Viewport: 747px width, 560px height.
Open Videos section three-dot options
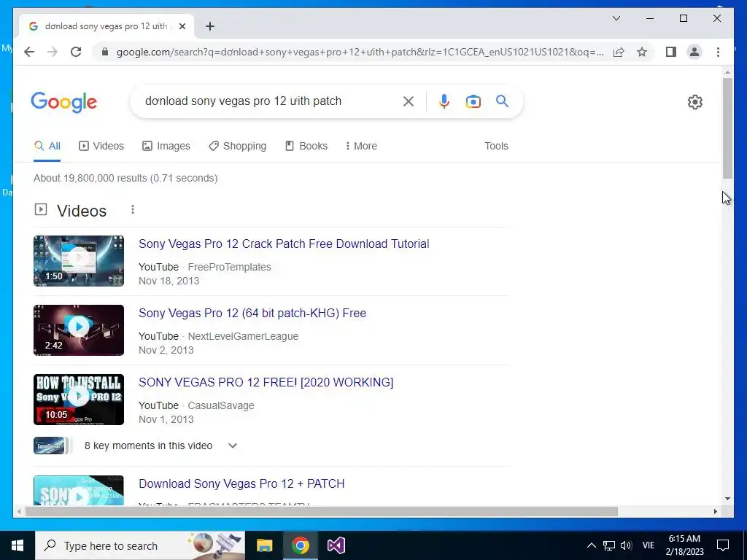[x=133, y=209]
